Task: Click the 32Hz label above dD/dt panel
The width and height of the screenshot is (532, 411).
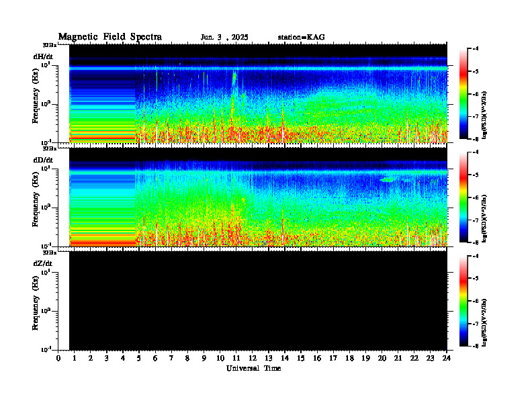Action: [x=50, y=148]
